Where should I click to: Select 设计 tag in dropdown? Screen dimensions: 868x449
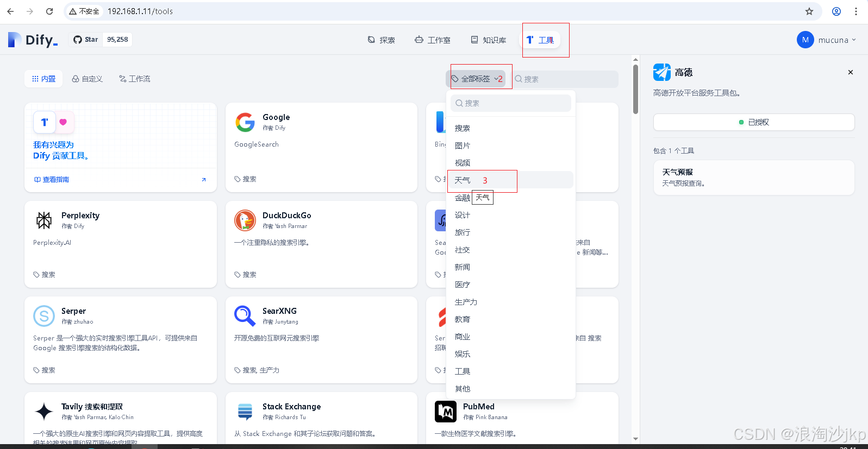tap(511, 215)
